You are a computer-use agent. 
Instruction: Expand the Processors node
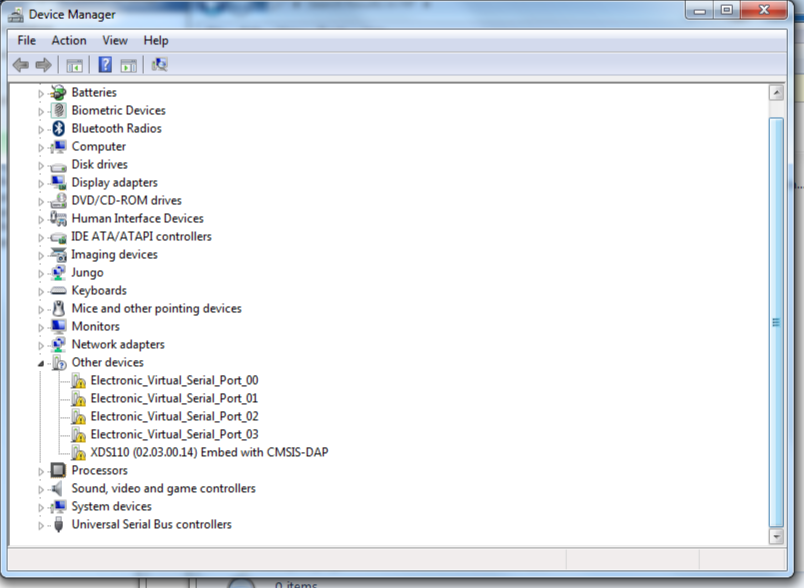[41, 471]
